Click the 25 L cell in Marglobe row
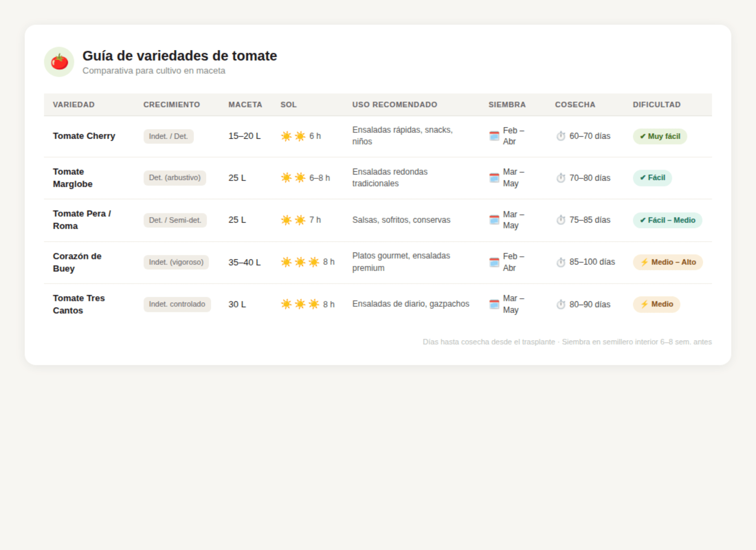756x550 pixels. point(237,178)
